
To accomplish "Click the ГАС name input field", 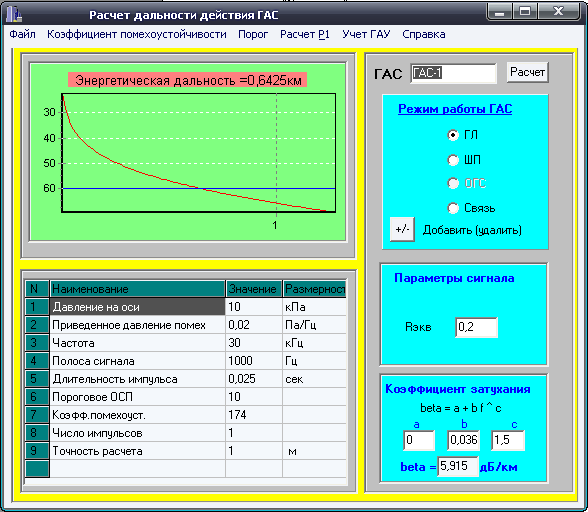I will [453, 73].
